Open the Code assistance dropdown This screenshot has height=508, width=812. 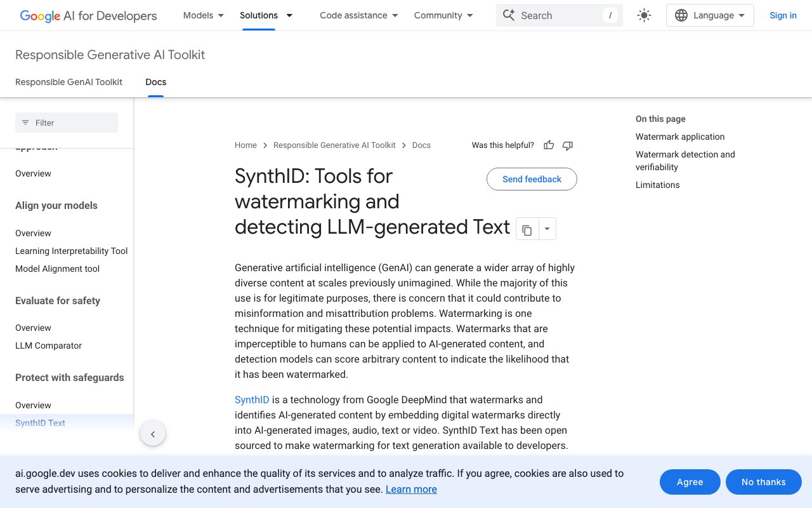359,15
